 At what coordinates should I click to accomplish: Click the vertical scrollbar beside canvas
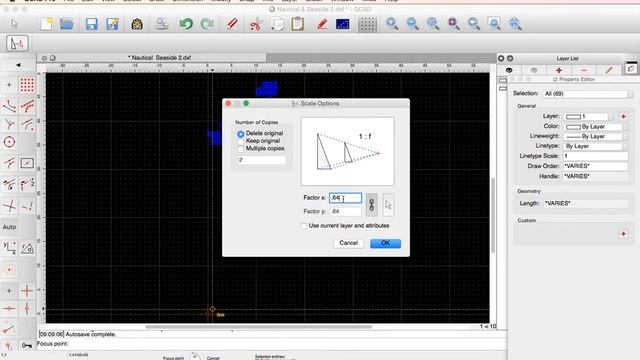coord(493,215)
